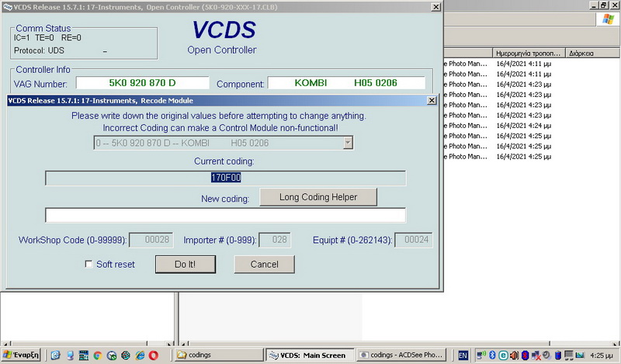Click the battery tray icon
The width and height of the screenshot is (621, 364).
557,355
